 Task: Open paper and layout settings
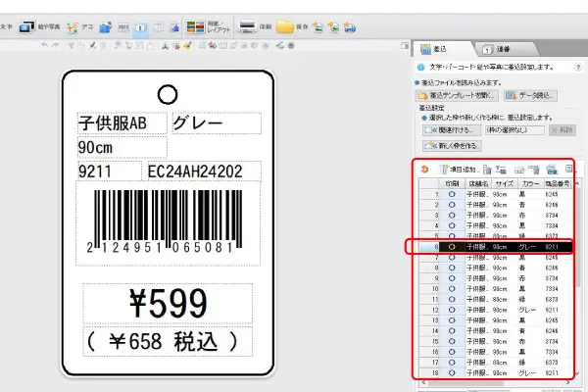click(208, 27)
